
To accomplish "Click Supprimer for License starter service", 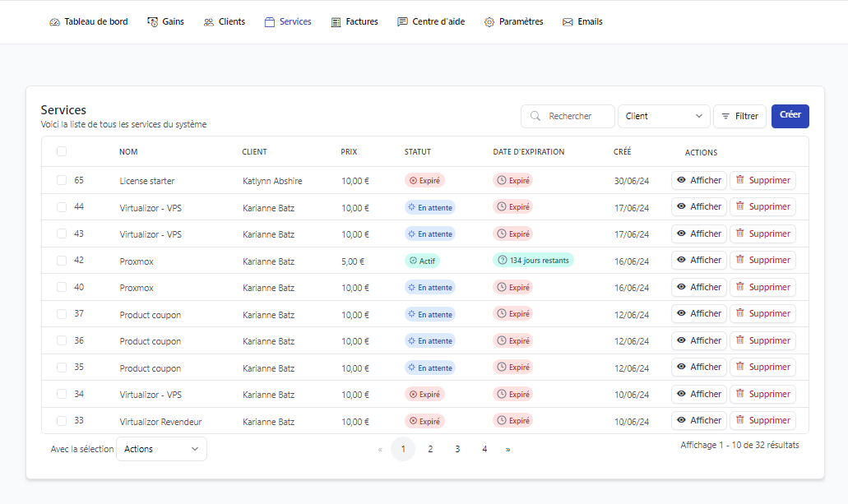I will click(x=762, y=180).
